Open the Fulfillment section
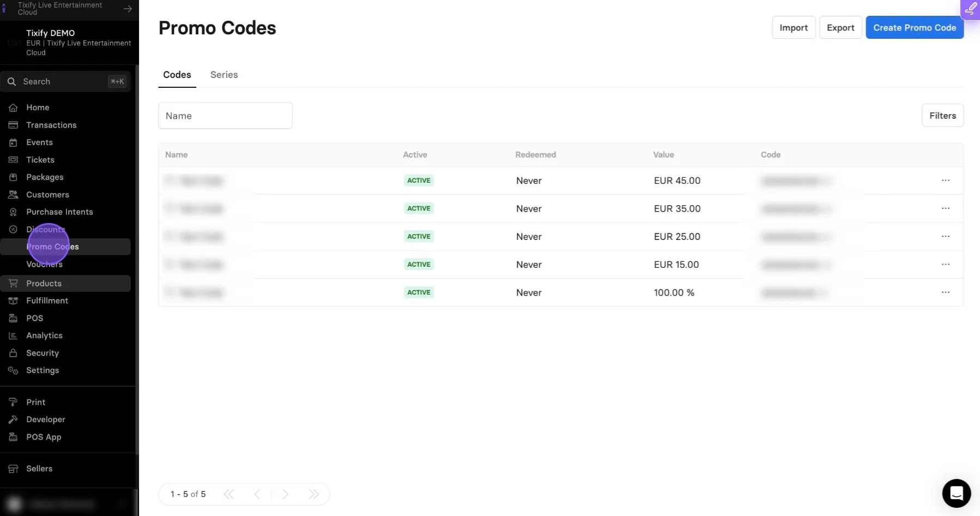This screenshot has height=516, width=980. (x=65, y=301)
